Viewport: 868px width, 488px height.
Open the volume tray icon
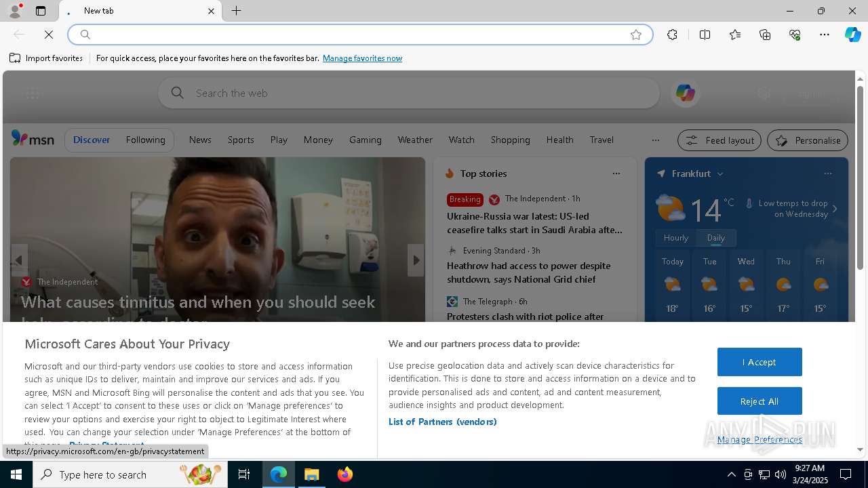coord(781,474)
